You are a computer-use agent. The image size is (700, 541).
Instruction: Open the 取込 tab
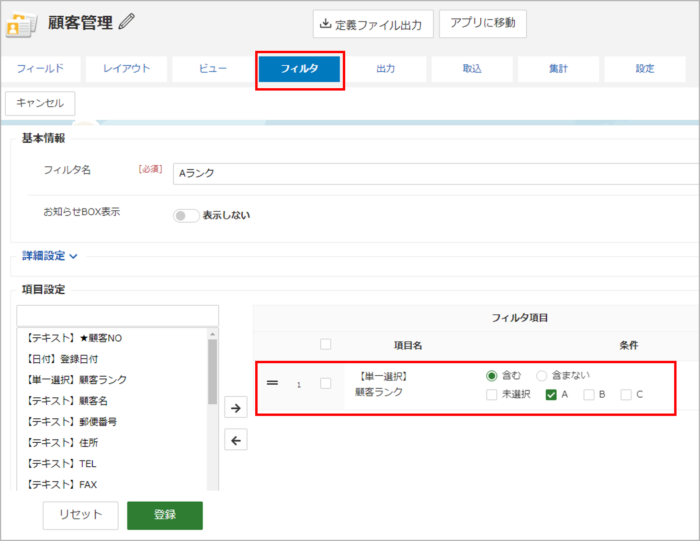click(472, 69)
